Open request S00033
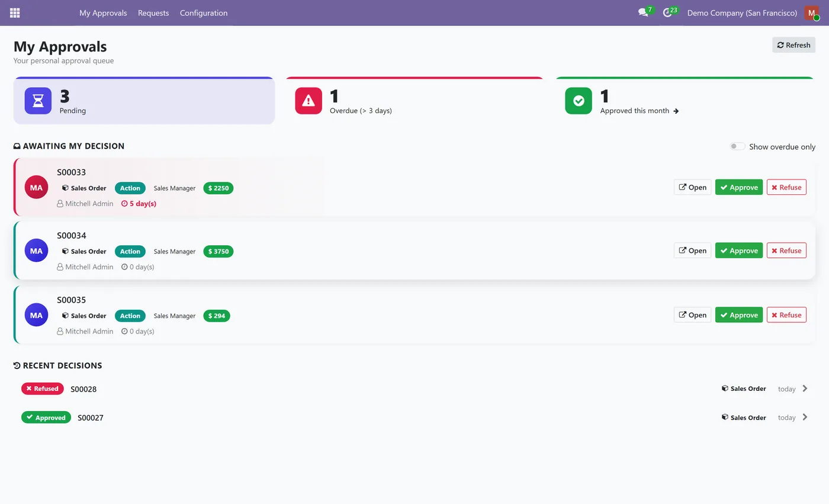 [x=692, y=187]
